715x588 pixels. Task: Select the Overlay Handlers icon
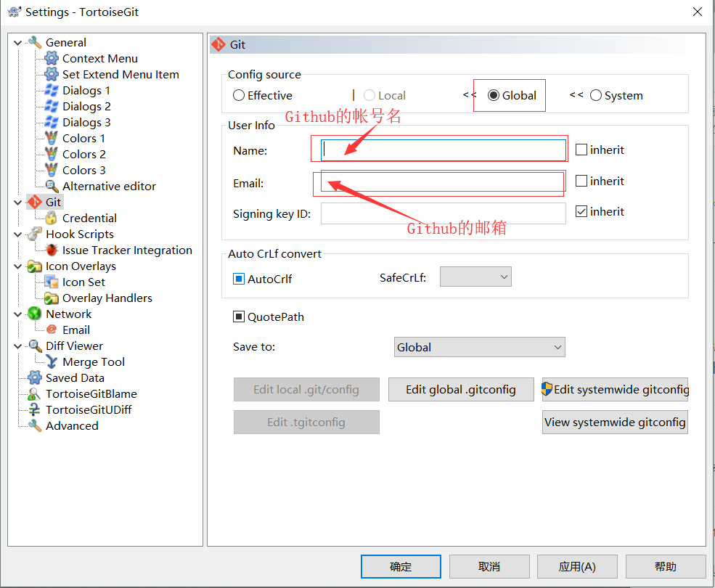click(x=51, y=298)
